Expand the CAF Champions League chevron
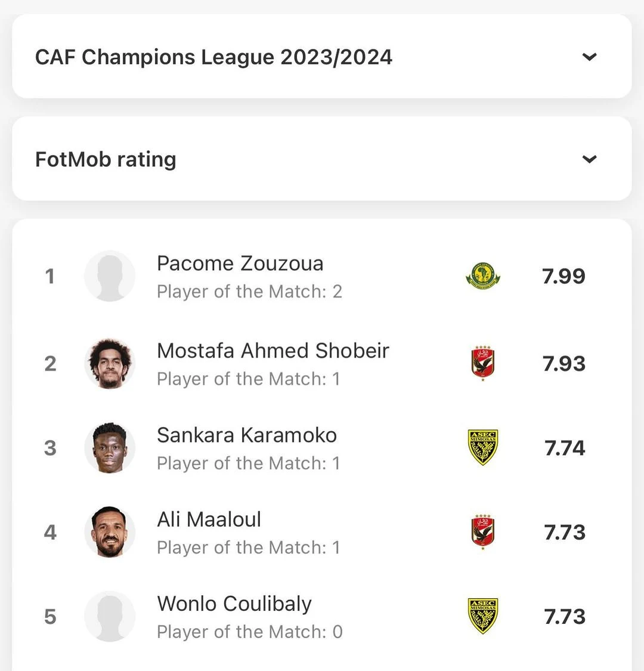 click(x=590, y=57)
